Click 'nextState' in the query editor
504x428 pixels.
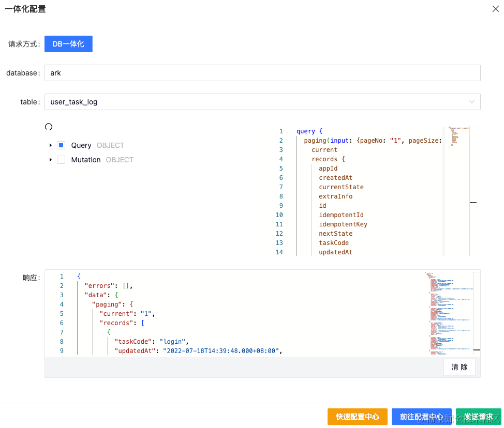[x=336, y=234]
